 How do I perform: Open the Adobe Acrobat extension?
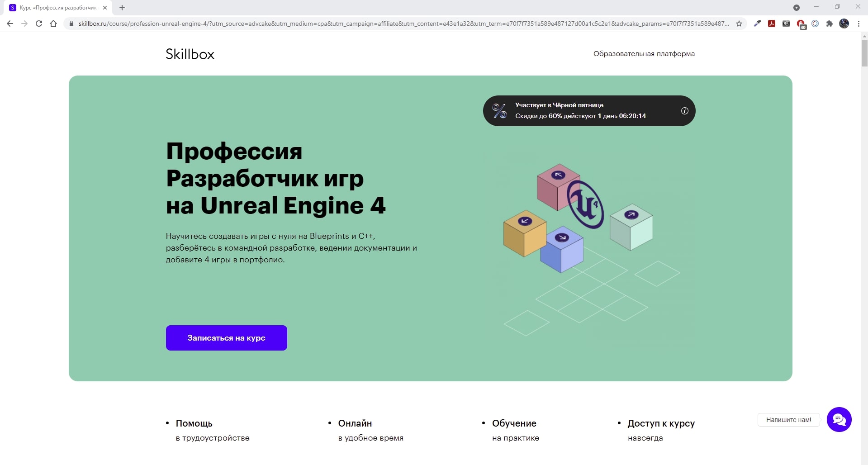772,24
